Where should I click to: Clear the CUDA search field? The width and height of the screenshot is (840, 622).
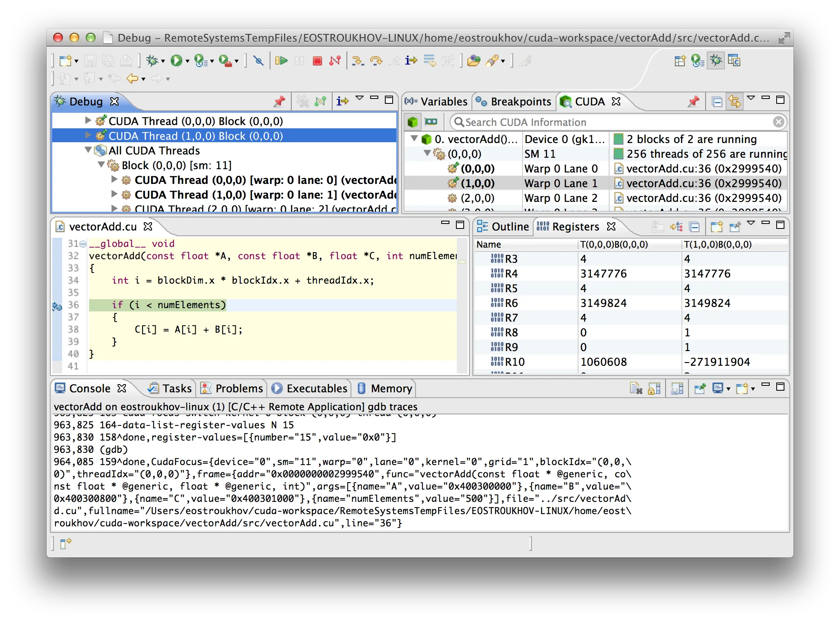(x=778, y=122)
